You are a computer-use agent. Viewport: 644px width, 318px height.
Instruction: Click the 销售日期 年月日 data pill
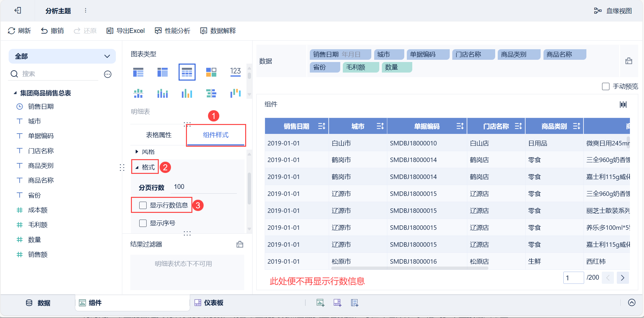(340, 54)
